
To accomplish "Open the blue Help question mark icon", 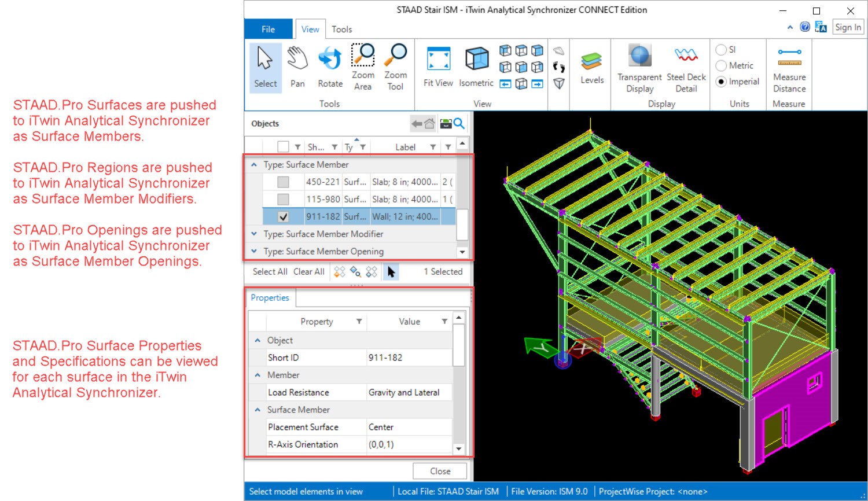I will 805,27.
